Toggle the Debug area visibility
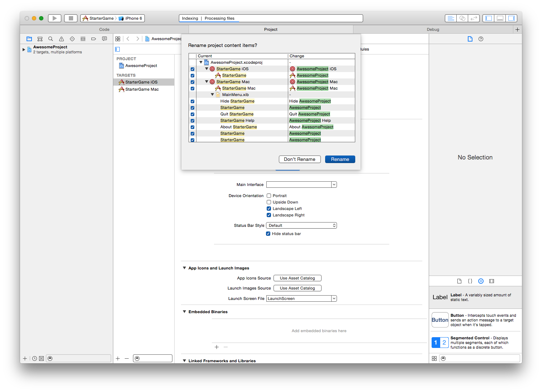Screen dimensions: 542x392 pos(500,18)
